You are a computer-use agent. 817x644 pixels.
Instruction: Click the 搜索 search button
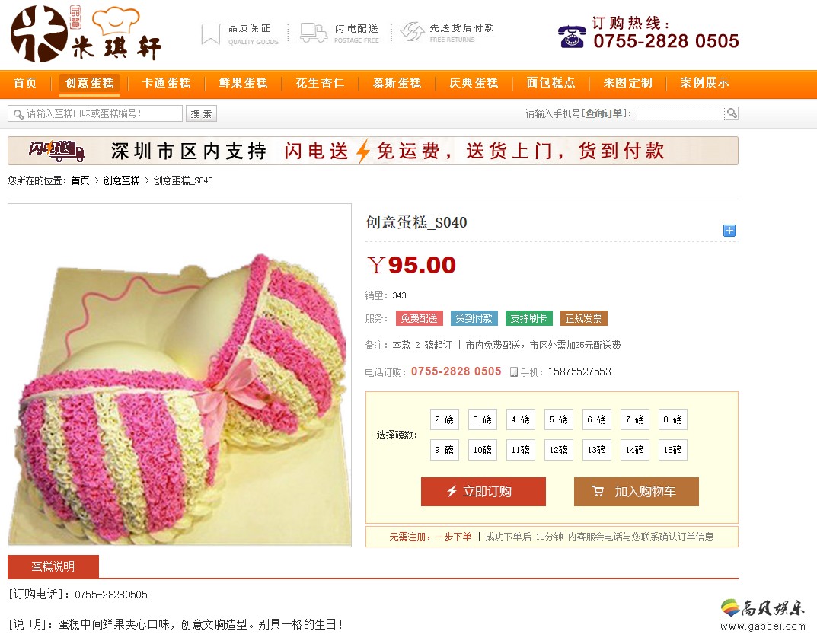[x=201, y=113]
